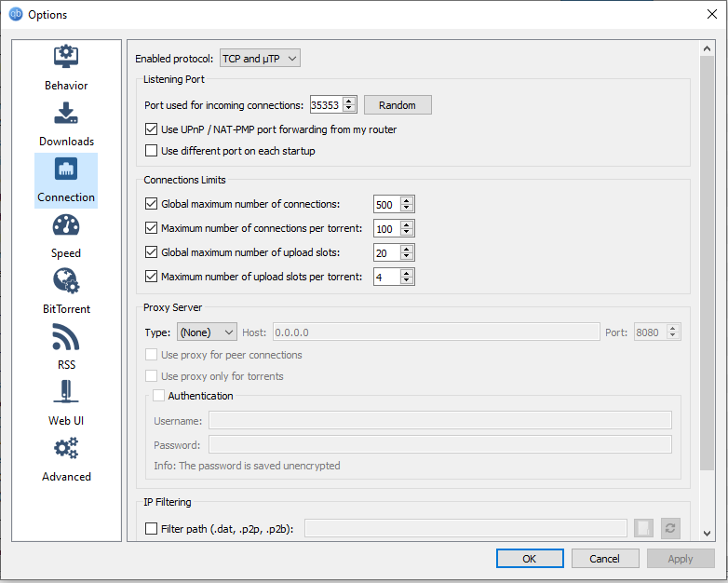728x583 pixels.
Task: Confirm settings with OK button
Action: tap(530, 559)
